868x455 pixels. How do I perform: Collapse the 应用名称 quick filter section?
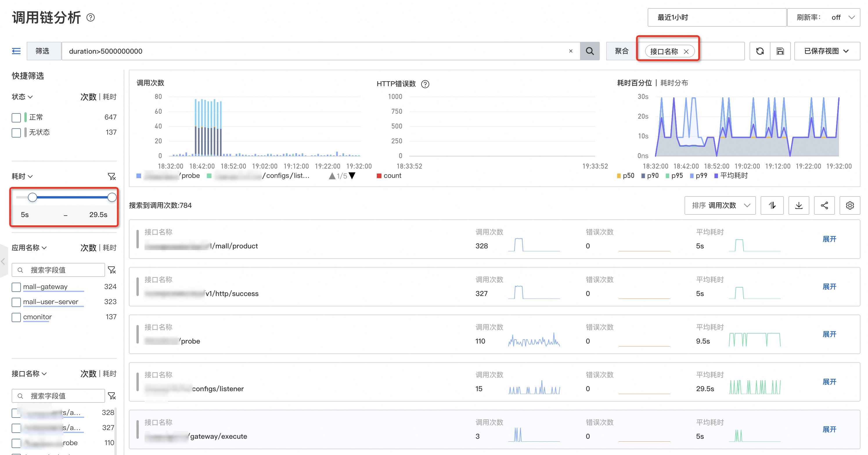[29, 248]
